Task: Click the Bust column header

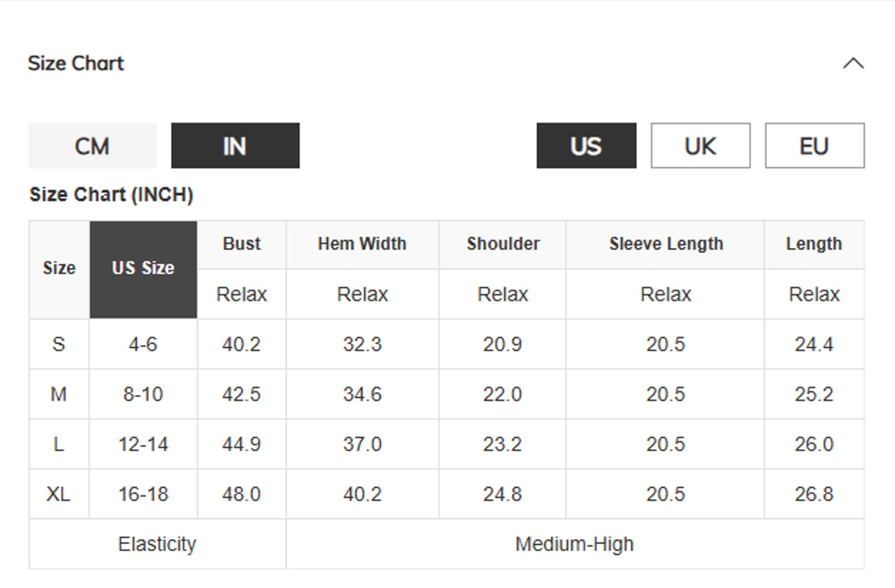Action: coord(242,244)
